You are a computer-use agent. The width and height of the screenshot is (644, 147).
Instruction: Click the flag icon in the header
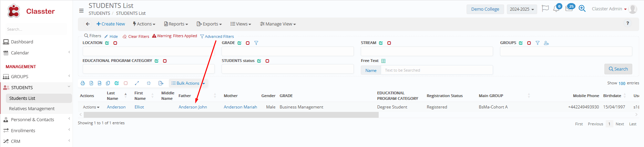(545, 9)
